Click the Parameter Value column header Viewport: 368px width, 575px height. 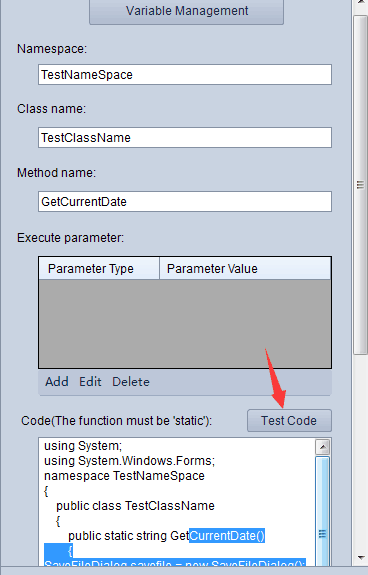(x=245, y=268)
